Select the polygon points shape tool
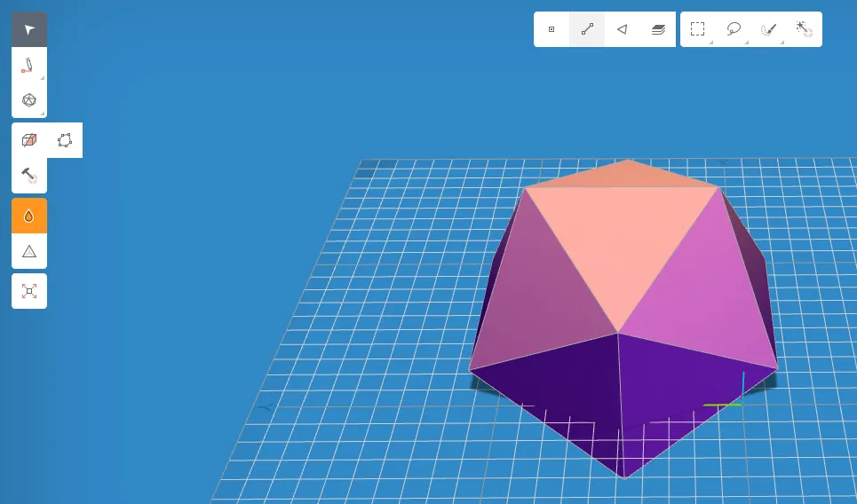Image resolution: width=857 pixels, height=504 pixels. (x=65, y=140)
